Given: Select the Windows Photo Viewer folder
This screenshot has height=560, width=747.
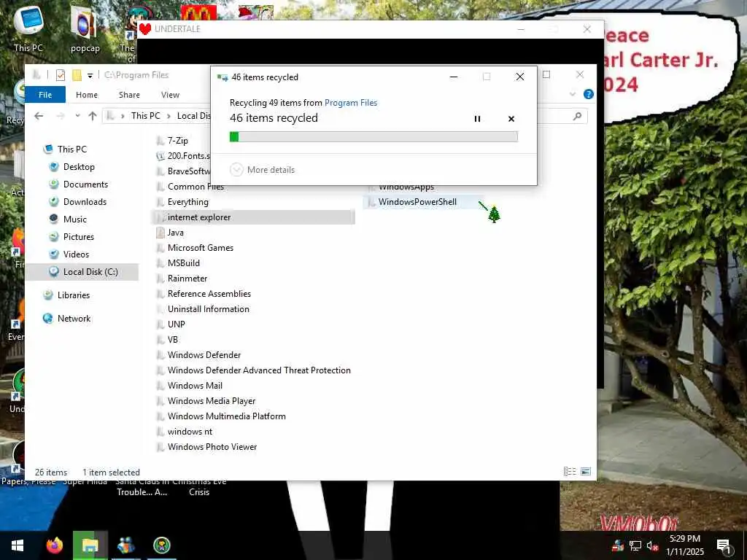Looking at the screenshot, I should point(212,447).
